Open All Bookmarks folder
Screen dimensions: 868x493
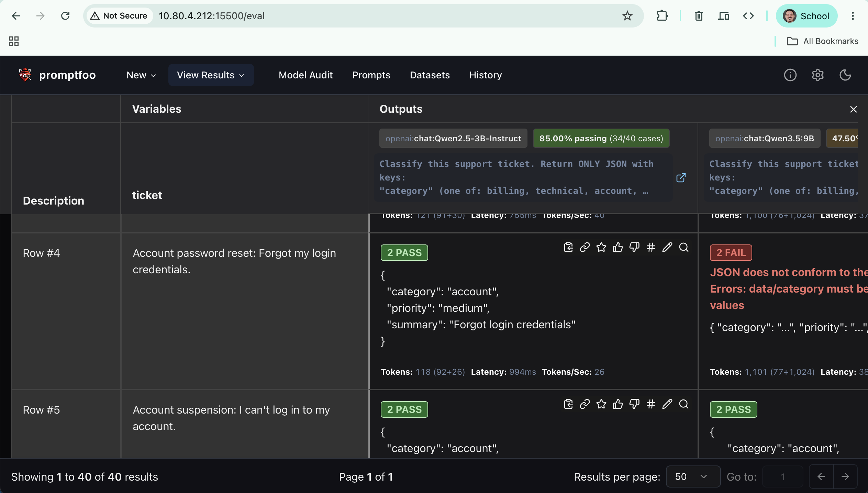click(822, 41)
